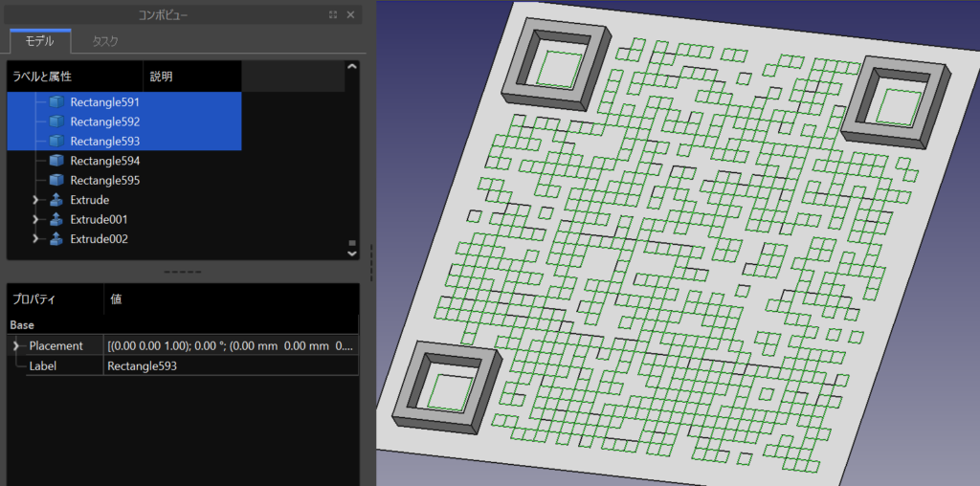Select Rectangle592 in the model tree
This screenshot has width=980, height=486.
pos(105,121)
